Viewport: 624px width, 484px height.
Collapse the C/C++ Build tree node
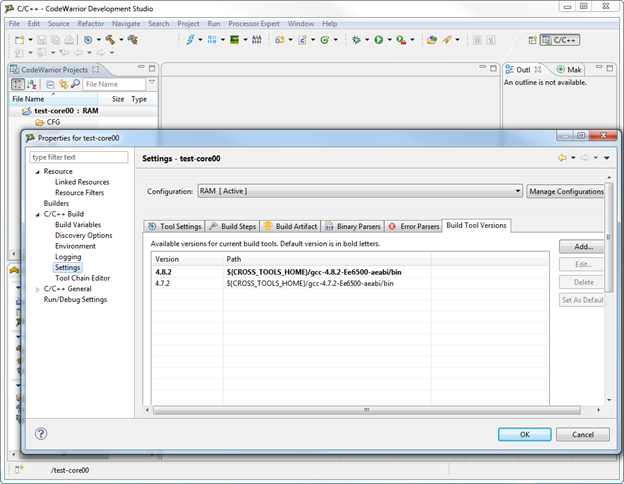coord(38,215)
